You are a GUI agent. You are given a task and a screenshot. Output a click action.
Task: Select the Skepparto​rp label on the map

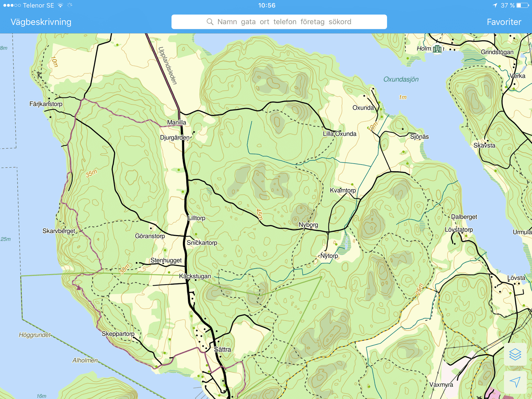[x=118, y=333]
